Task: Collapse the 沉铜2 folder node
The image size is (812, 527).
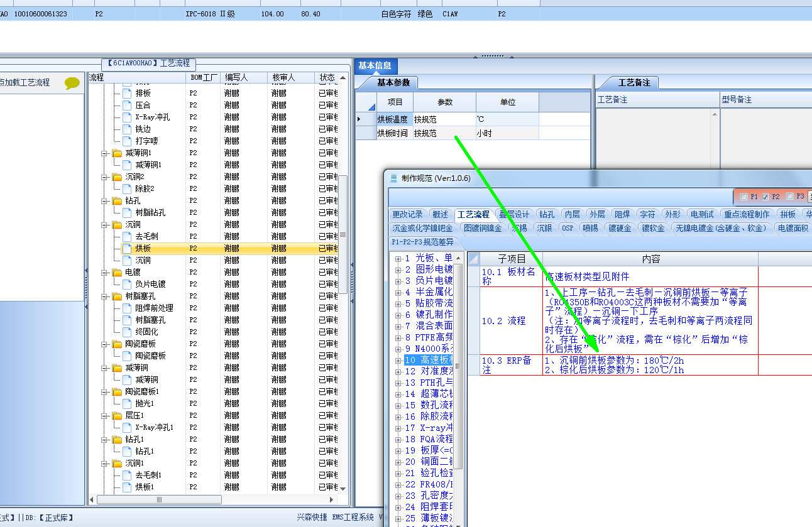Action: [105, 177]
